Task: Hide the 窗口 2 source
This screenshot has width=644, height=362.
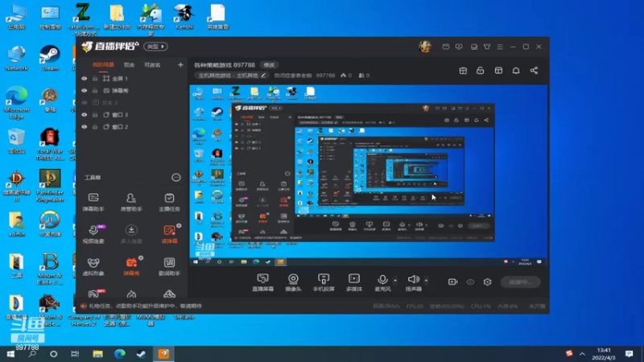Action: 85,127
